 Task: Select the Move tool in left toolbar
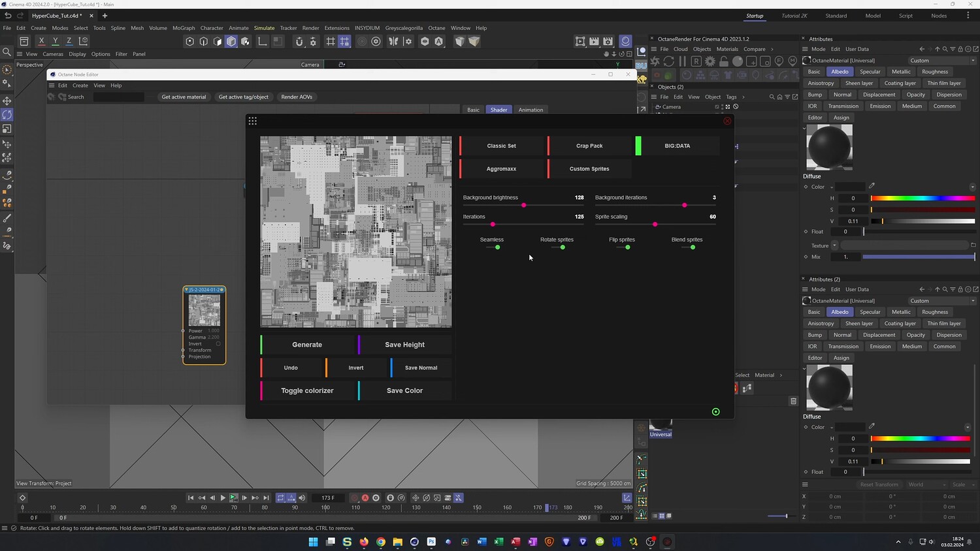(7, 101)
